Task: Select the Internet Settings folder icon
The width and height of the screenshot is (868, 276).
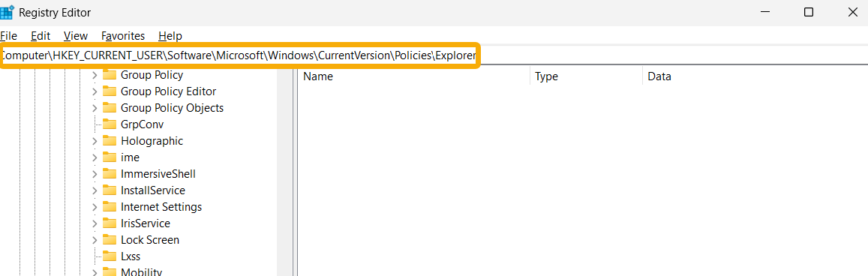Action: (110, 207)
